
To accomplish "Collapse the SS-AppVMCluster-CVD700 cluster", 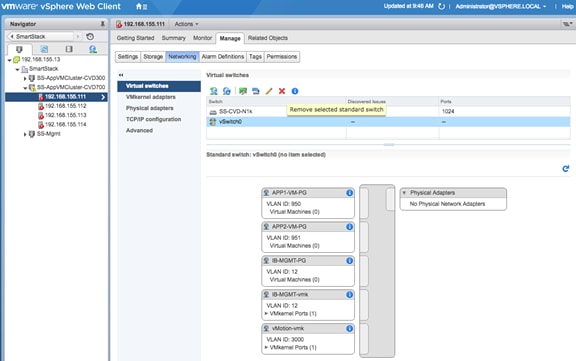I will [x=25, y=88].
